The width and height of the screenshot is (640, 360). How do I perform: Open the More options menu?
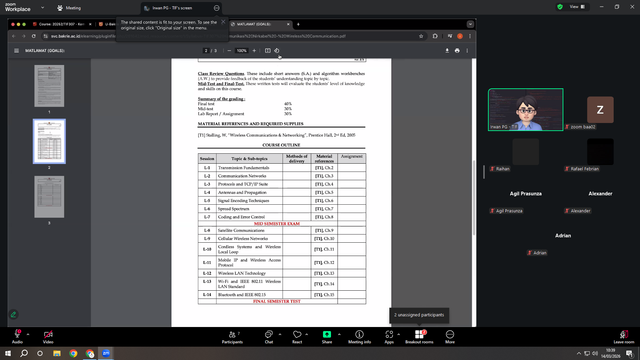tap(450, 337)
